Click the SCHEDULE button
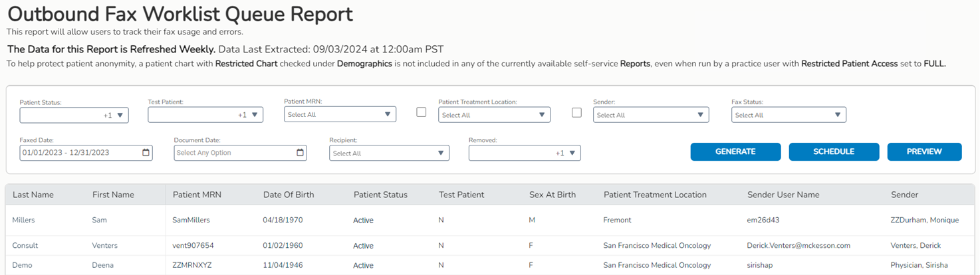The height and width of the screenshot is (275, 980). click(x=834, y=151)
